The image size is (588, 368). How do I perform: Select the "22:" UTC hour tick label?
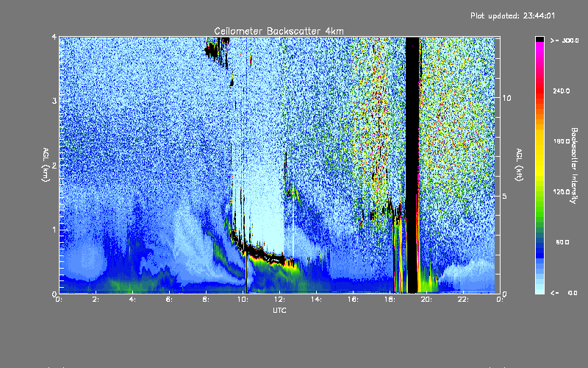click(463, 300)
